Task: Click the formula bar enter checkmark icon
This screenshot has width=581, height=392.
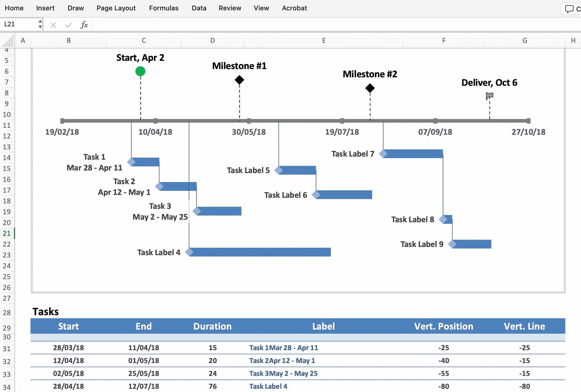Action: click(x=68, y=25)
